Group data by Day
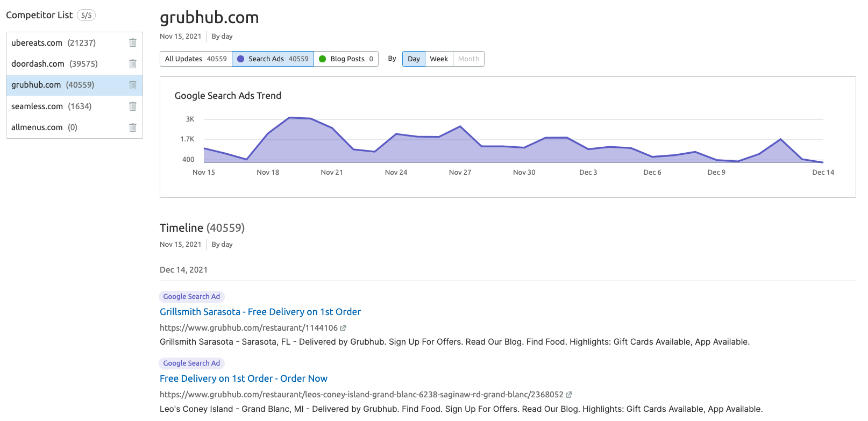This screenshot has height=421, width=868. (x=414, y=59)
